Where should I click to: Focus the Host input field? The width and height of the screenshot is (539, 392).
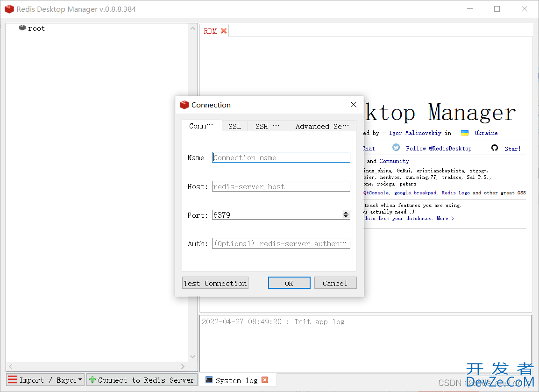pos(281,186)
